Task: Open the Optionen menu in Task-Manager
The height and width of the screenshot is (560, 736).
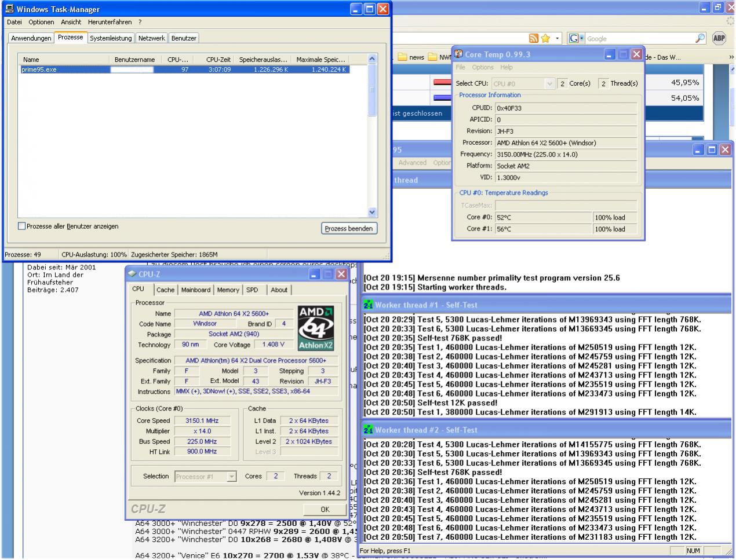Action: (41, 22)
